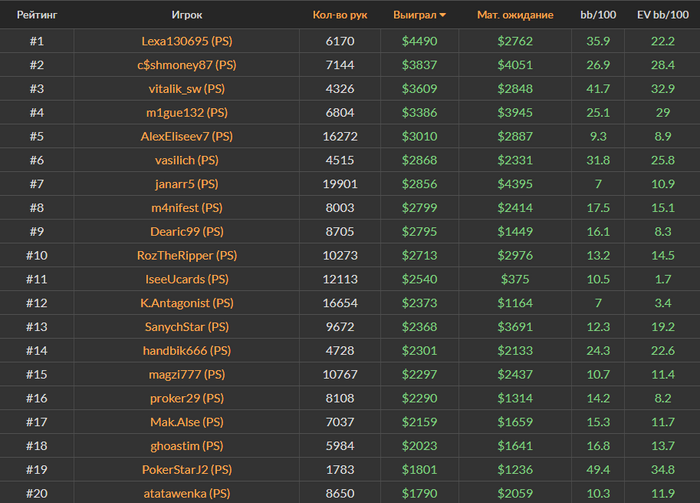Sort table by Игрок column
This screenshot has height=503, width=700.
tap(188, 15)
